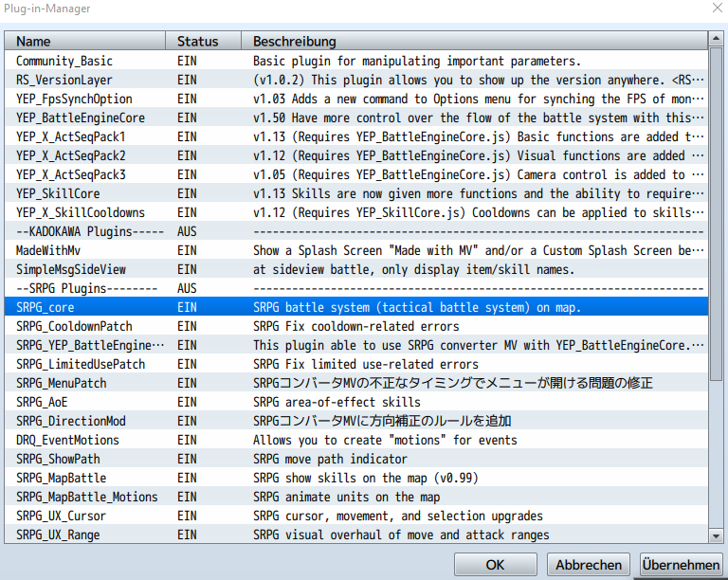
Task: Select the YEP_FpsSynchOption plugin
Action: pos(356,99)
